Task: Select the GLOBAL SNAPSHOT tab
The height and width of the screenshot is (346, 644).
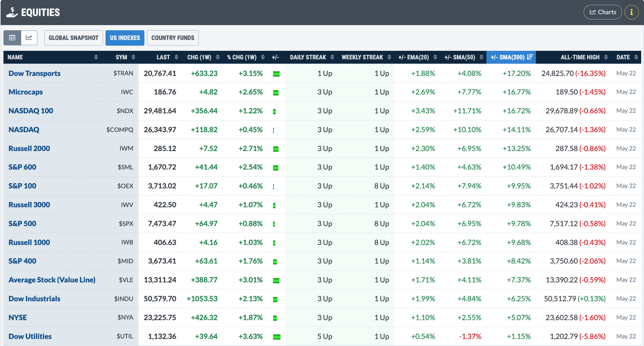Action: 73,38
